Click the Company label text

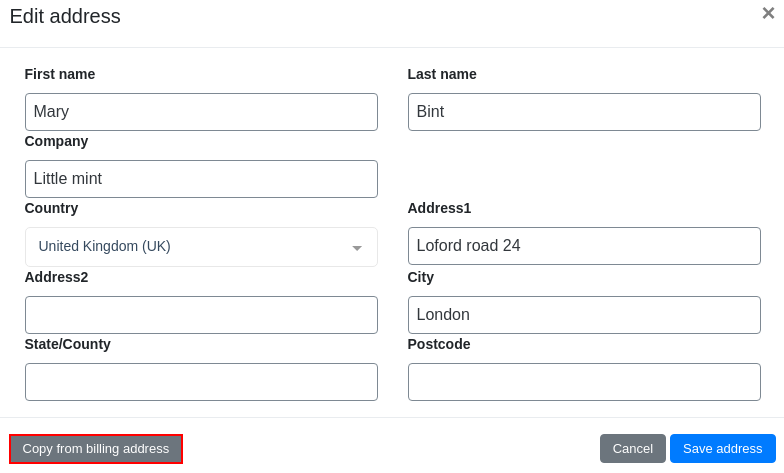coord(56,142)
